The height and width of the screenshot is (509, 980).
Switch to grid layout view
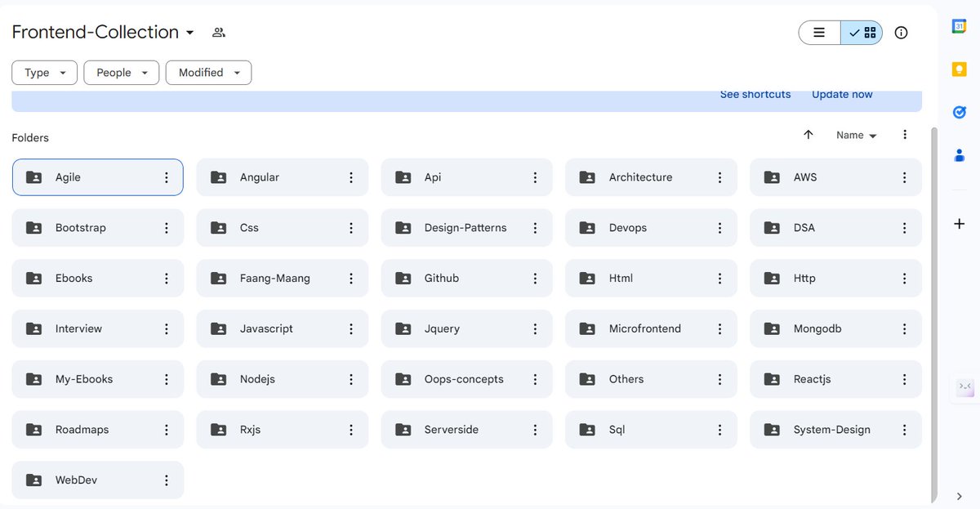click(x=862, y=33)
